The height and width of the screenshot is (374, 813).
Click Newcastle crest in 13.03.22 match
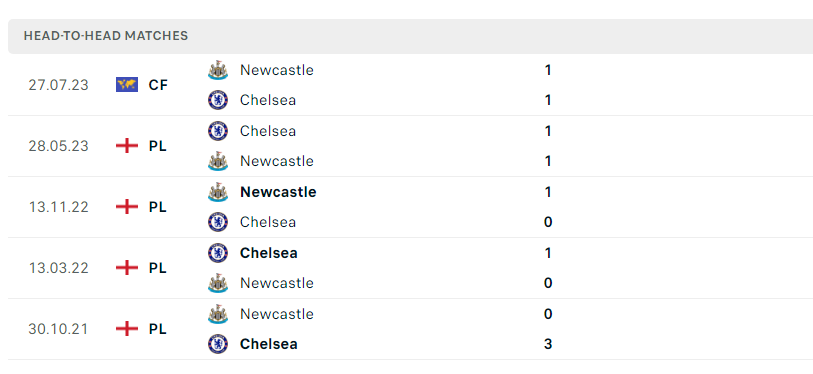pyautogui.click(x=218, y=283)
